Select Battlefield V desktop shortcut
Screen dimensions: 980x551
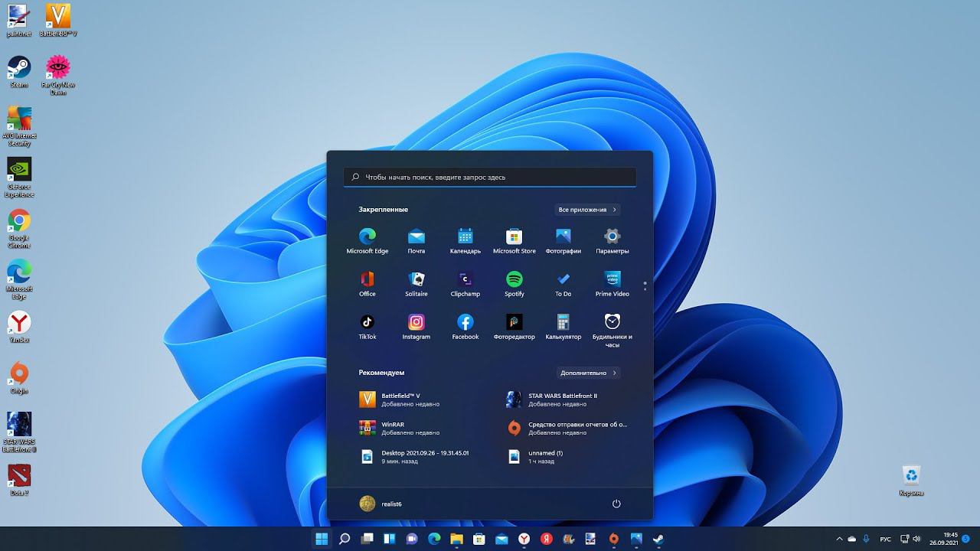coord(58,21)
